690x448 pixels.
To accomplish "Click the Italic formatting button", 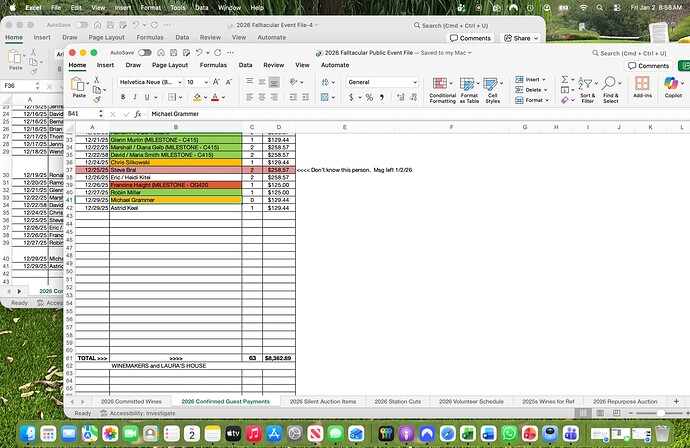I will pyautogui.click(x=135, y=97).
